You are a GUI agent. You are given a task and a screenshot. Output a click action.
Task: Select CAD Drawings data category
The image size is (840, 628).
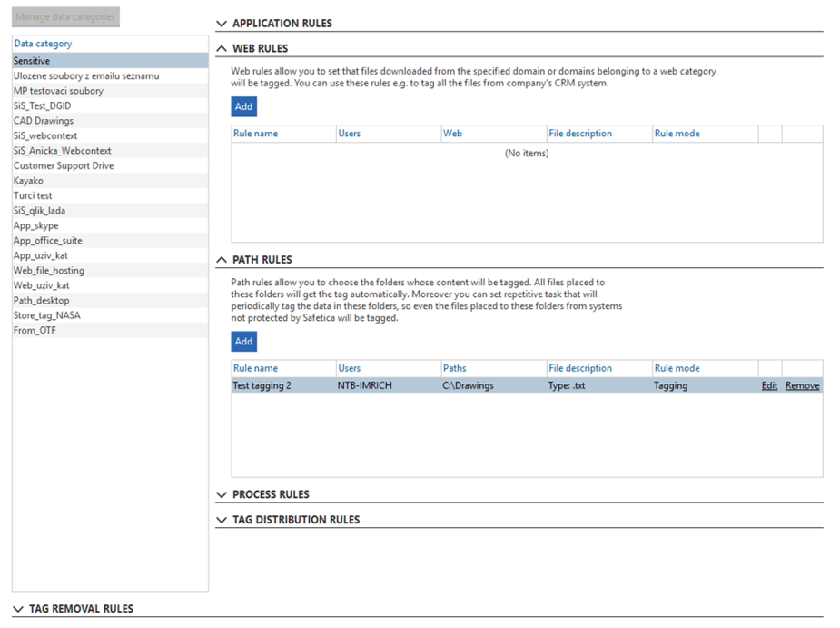pos(44,121)
